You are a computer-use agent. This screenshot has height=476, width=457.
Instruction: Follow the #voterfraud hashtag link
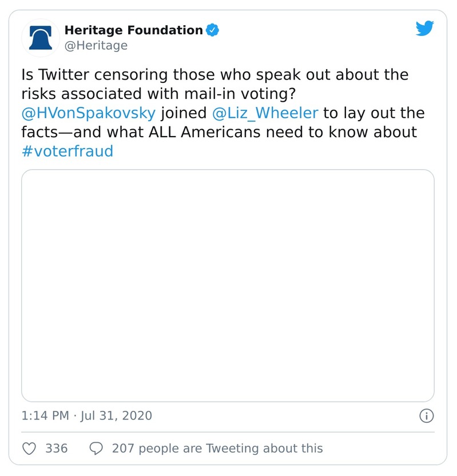click(67, 151)
